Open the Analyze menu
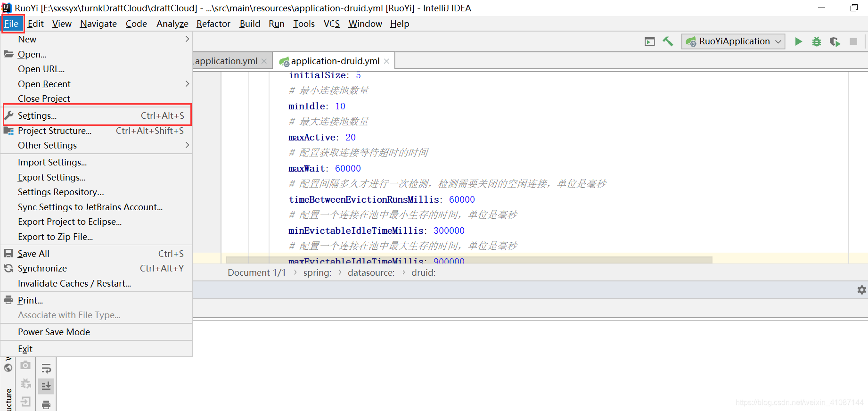Screen dimensions: 868x411 pyautogui.click(x=172, y=24)
